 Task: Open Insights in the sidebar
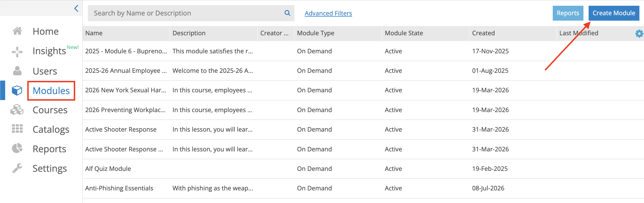[49, 51]
